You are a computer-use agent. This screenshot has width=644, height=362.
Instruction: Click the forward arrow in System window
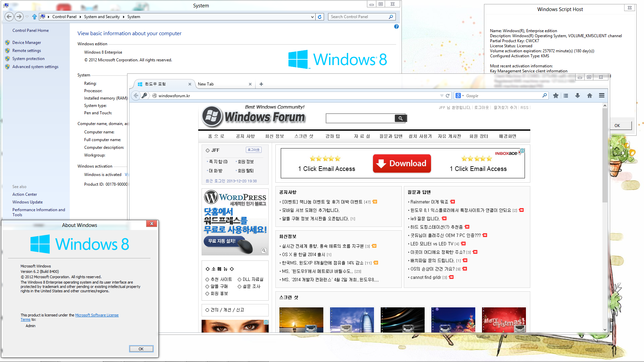(19, 16)
